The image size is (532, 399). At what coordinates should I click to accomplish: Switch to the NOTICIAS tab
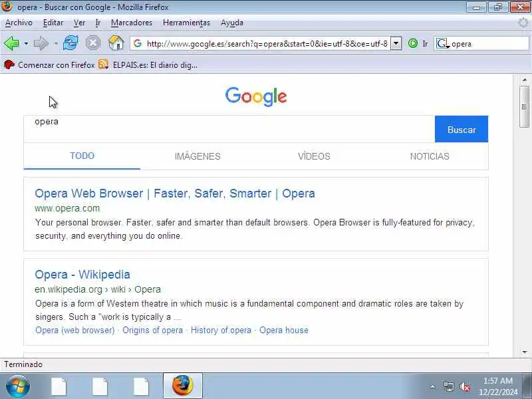pyautogui.click(x=430, y=156)
